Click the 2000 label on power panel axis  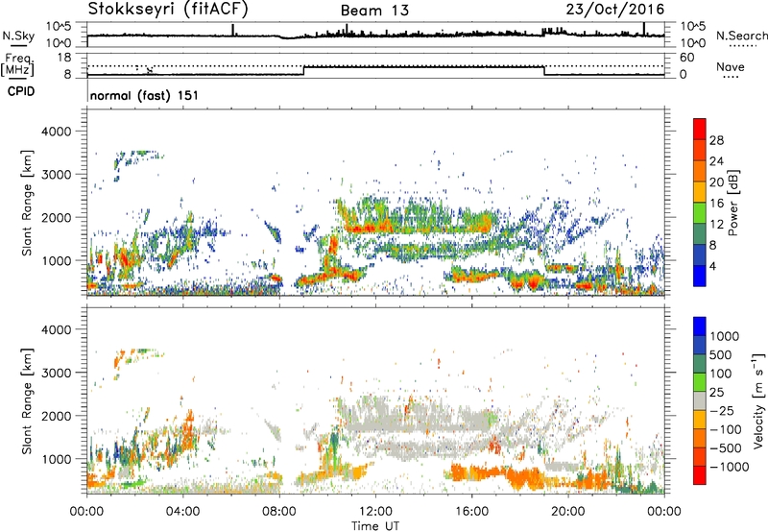(x=56, y=217)
